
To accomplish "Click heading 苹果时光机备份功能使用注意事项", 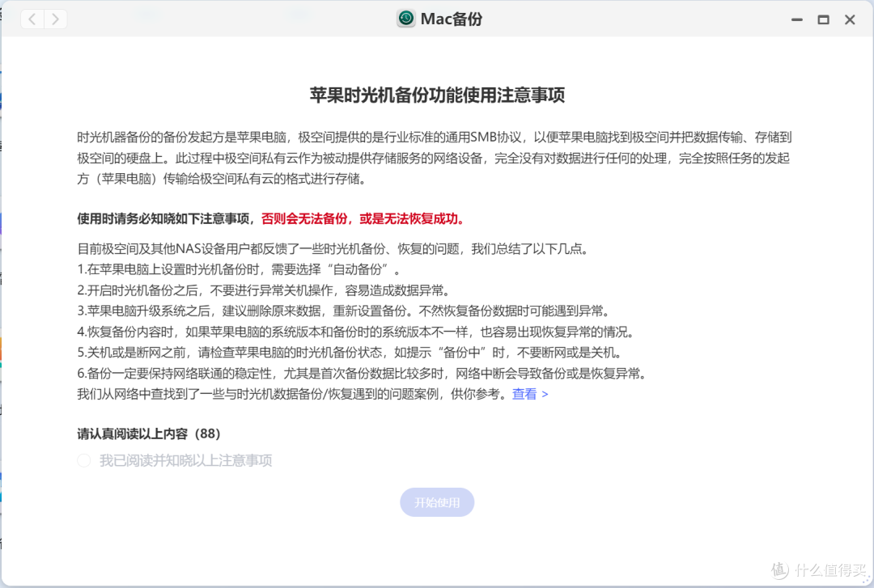I will 437,95.
